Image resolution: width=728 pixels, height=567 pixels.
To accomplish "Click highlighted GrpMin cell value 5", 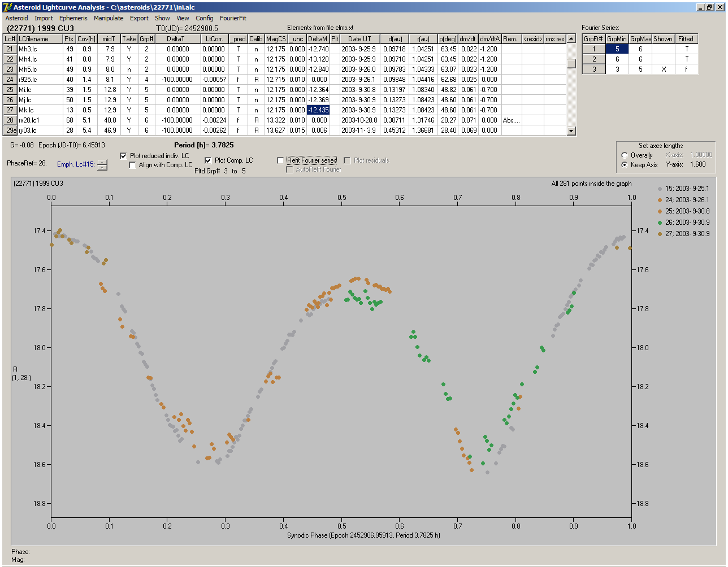I will (x=617, y=49).
